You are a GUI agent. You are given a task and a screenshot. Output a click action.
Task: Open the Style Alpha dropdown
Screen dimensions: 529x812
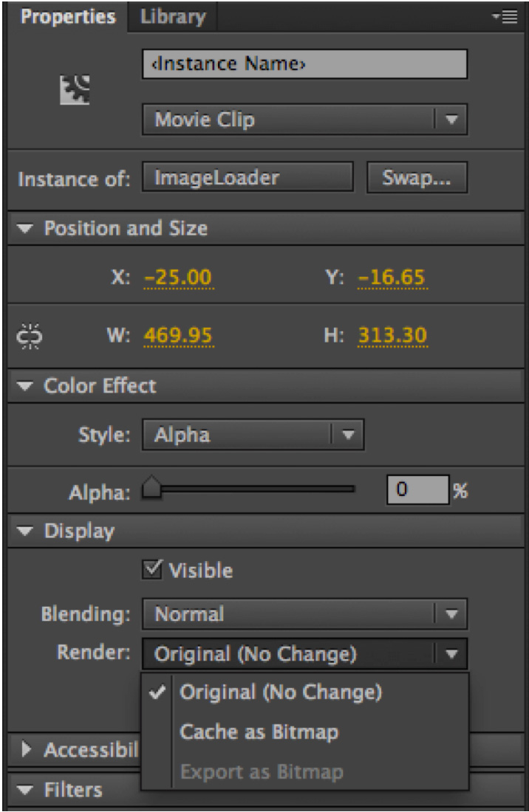[252, 435]
